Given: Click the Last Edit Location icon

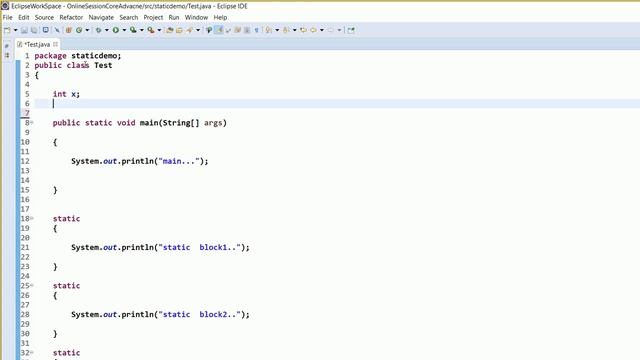Looking at the screenshot, I should point(303,30).
